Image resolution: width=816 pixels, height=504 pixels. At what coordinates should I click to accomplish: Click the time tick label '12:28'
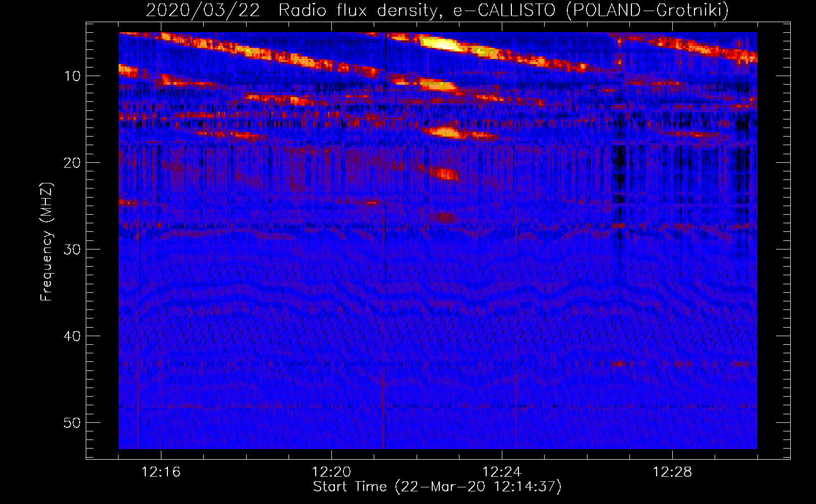coord(672,472)
